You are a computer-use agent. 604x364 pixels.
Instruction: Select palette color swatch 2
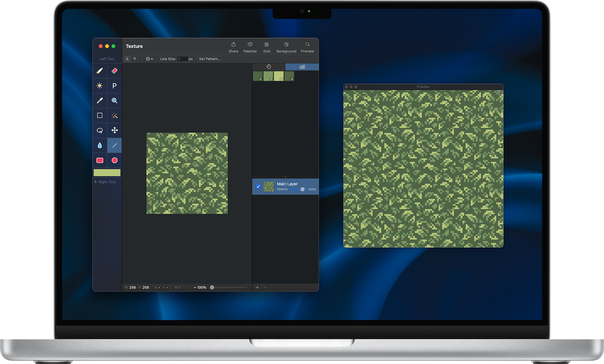click(x=279, y=76)
